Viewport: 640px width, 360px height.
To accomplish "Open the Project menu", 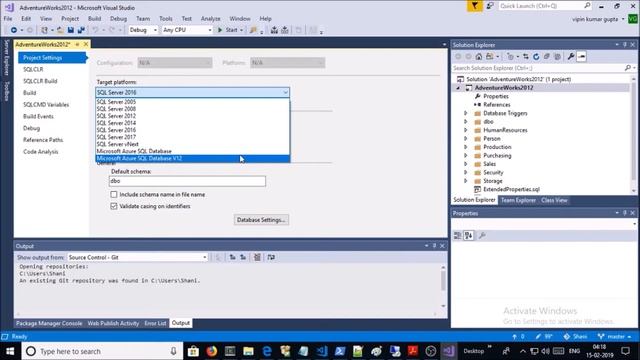I will pos(70,19).
